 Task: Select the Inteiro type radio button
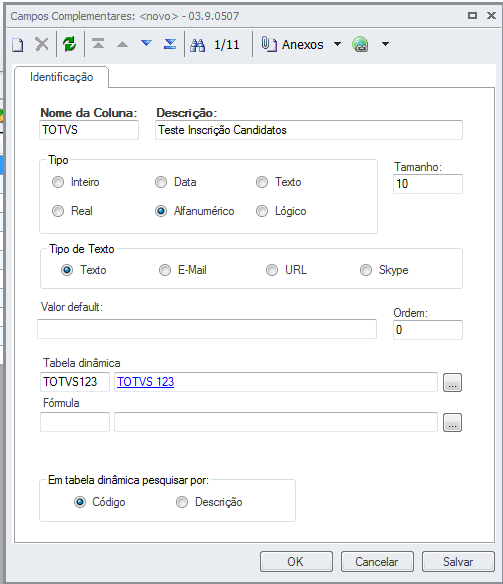[58, 182]
